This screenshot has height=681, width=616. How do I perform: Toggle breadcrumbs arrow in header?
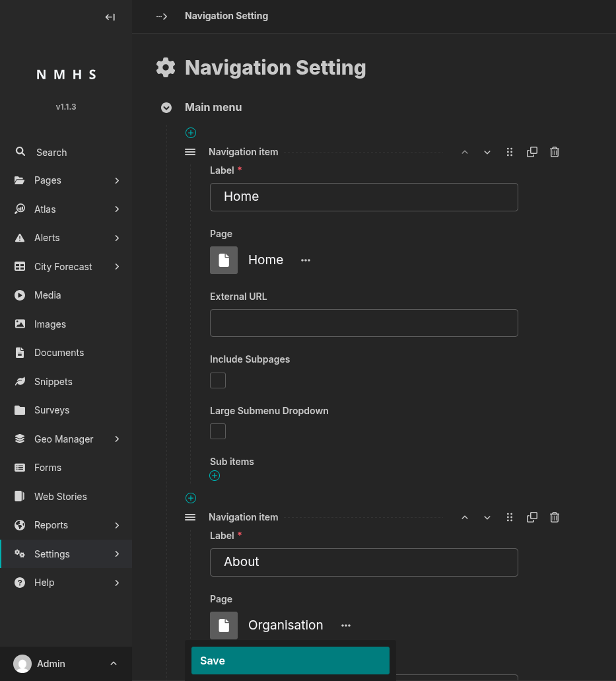pyautogui.click(x=162, y=17)
